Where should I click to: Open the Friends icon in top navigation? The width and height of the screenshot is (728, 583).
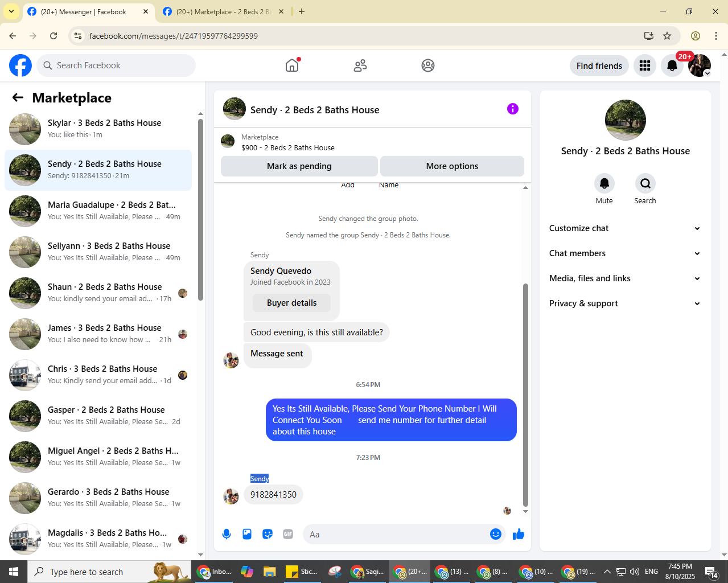pyautogui.click(x=360, y=65)
